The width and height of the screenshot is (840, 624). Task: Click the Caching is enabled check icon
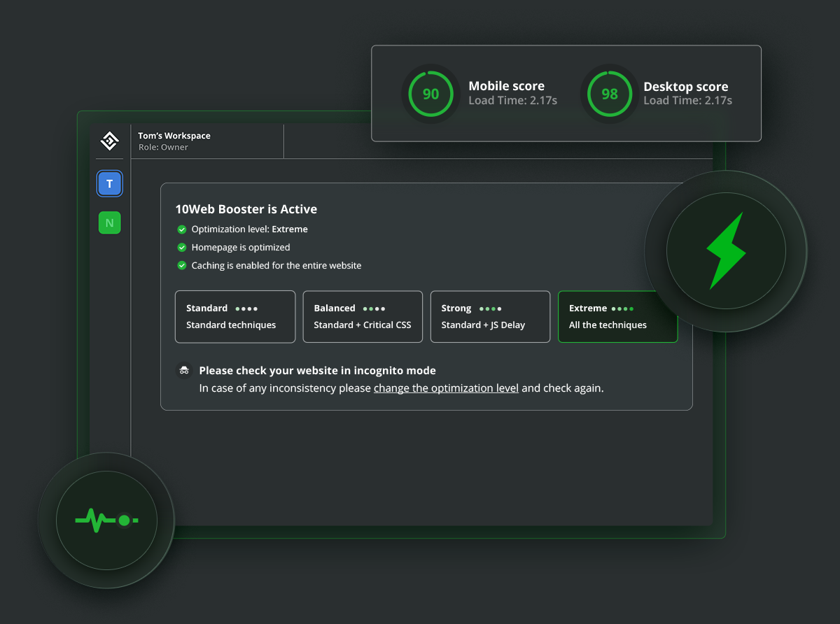click(182, 266)
